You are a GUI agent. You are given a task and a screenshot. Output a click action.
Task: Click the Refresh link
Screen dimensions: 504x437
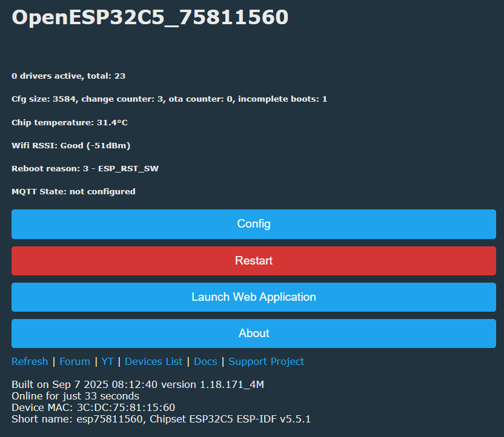click(x=30, y=361)
